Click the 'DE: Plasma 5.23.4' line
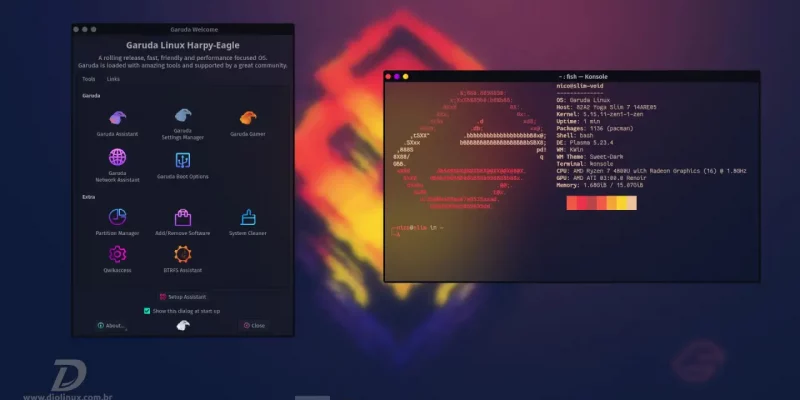Viewport: 800px width, 400px height. 585,143
